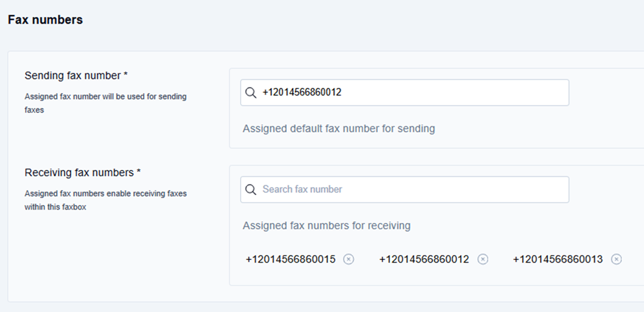Click the magnifier icon in Search fax number box
644x312 pixels.
[x=250, y=189]
